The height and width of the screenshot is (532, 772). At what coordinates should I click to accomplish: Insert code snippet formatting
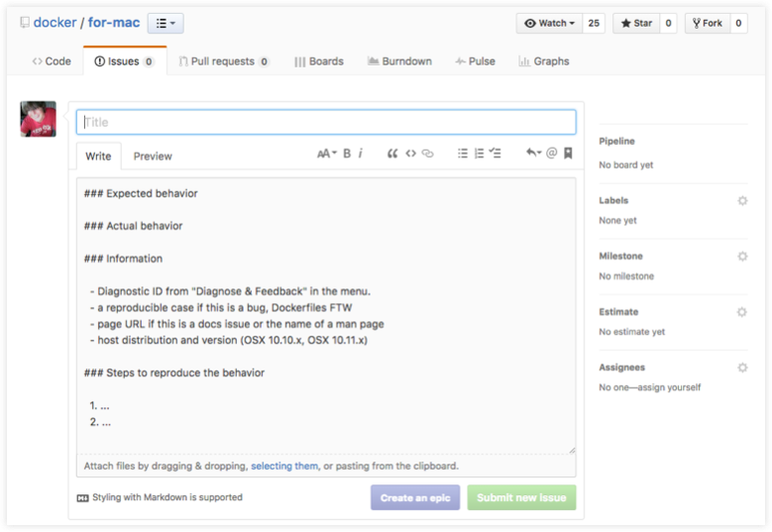tap(410, 154)
